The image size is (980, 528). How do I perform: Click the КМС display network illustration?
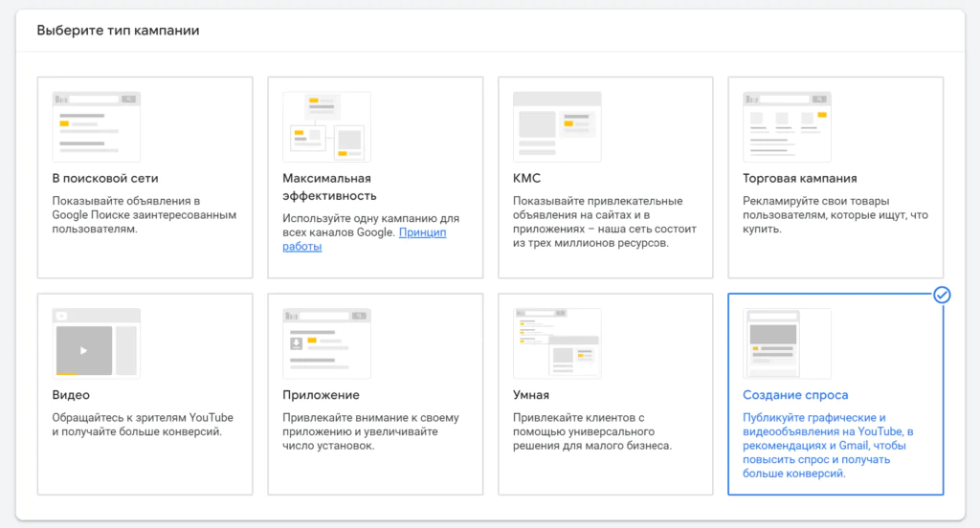[x=557, y=126]
